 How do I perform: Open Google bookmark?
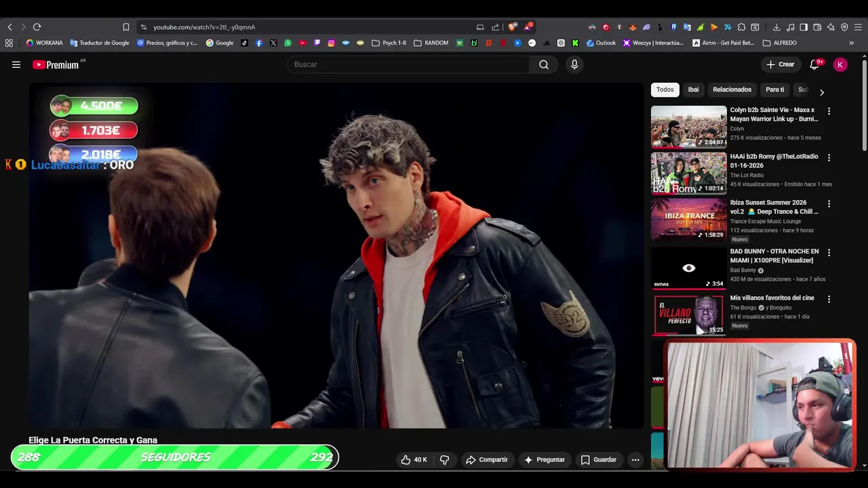(220, 43)
